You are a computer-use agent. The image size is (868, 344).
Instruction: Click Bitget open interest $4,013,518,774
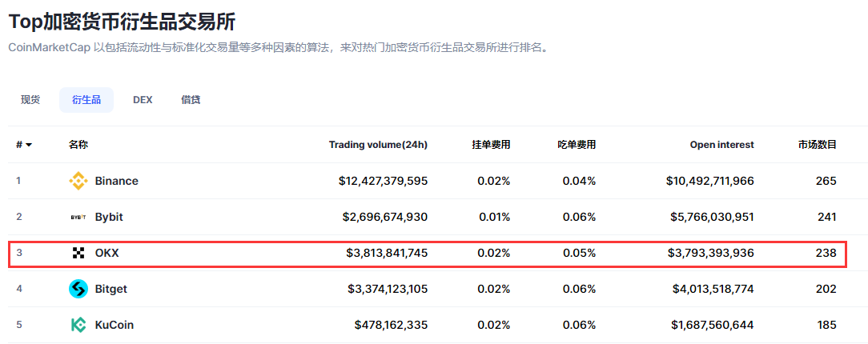pos(713,289)
